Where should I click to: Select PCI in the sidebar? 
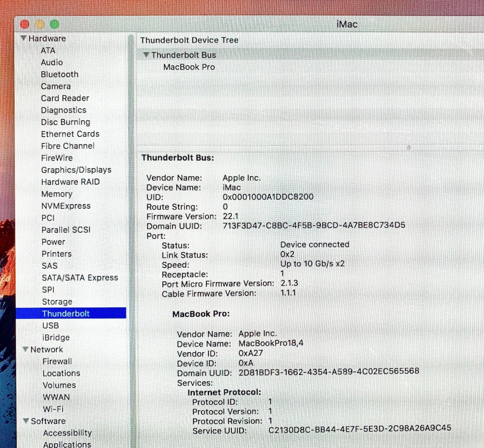point(48,218)
